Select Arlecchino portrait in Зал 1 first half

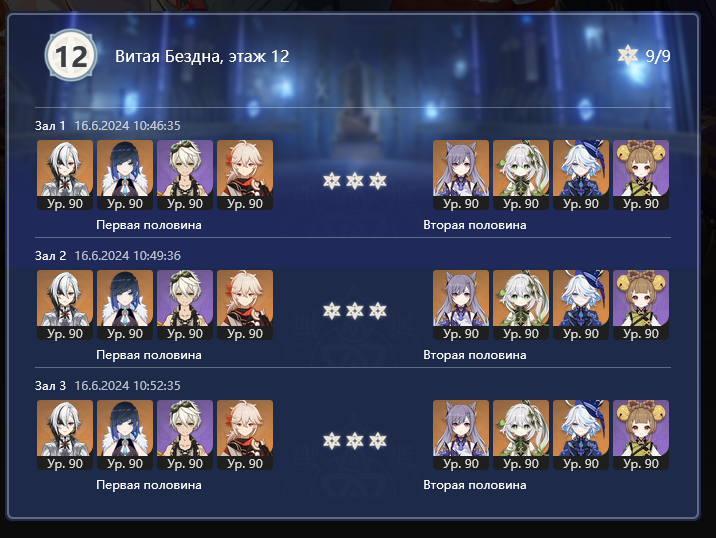65,175
